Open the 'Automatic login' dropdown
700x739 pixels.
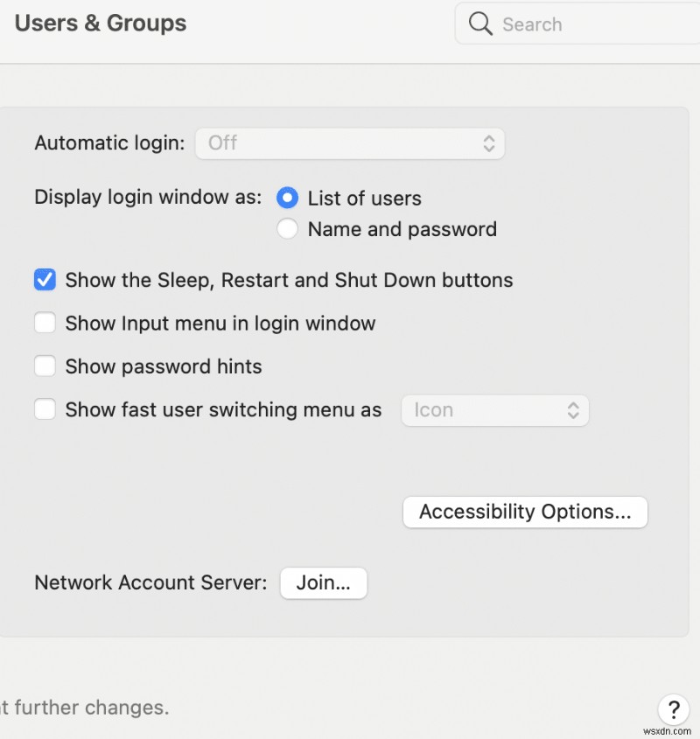coord(350,143)
